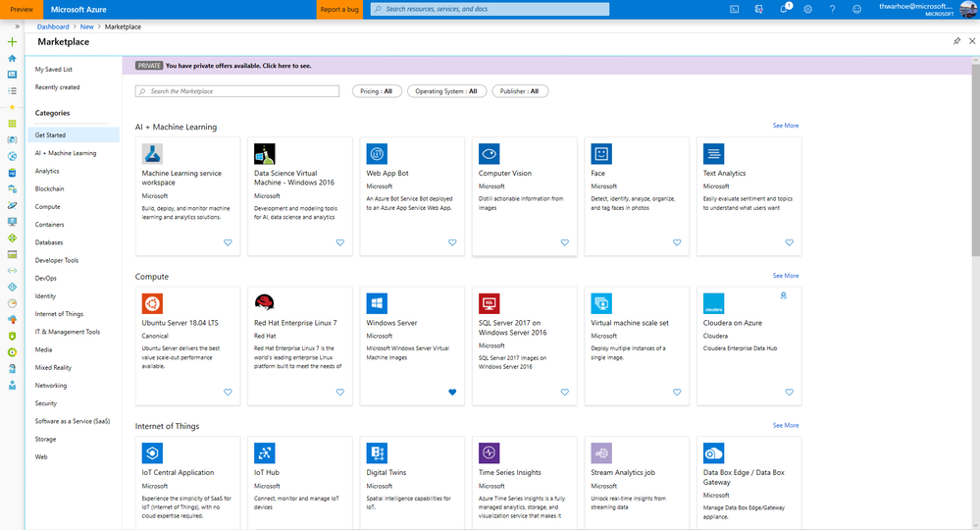
Task: Click the Ubuntu Server logo icon
Action: pos(152,303)
